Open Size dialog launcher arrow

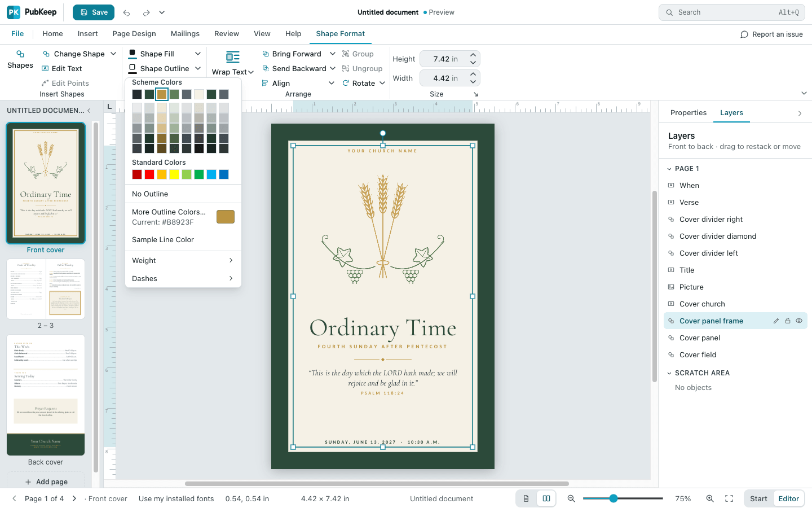pos(476,94)
